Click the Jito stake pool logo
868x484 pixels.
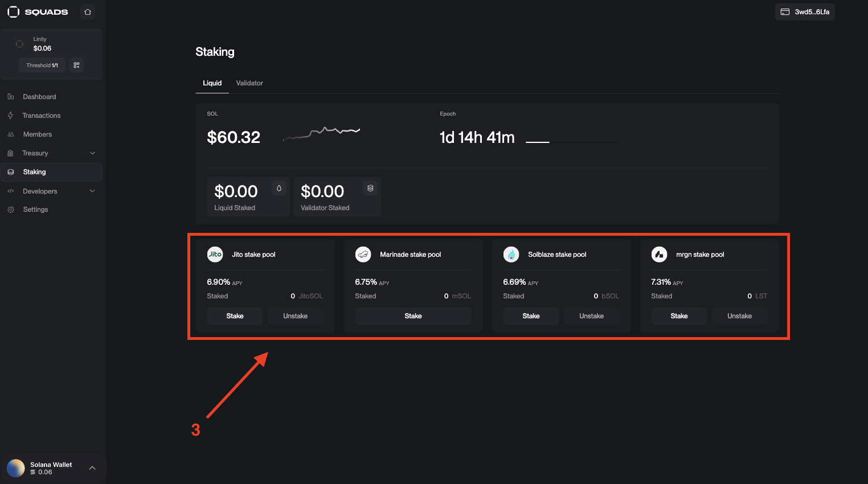tap(215, 254)
